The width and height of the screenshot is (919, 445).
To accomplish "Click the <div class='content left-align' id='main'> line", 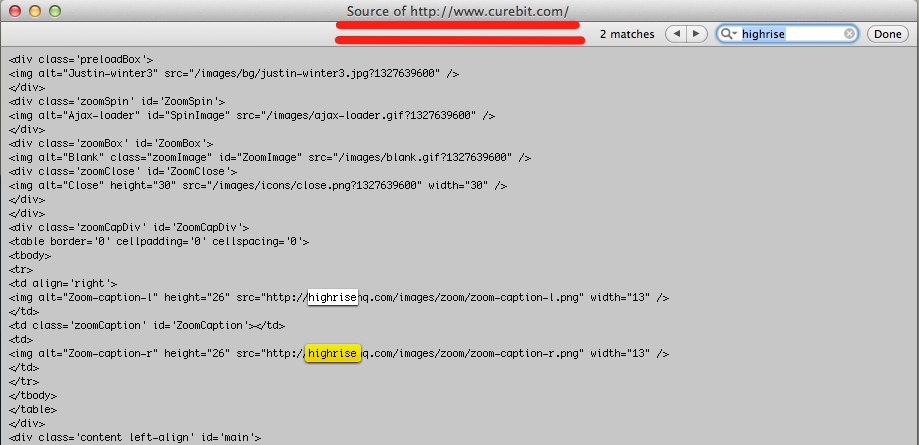I will [135, 437].
